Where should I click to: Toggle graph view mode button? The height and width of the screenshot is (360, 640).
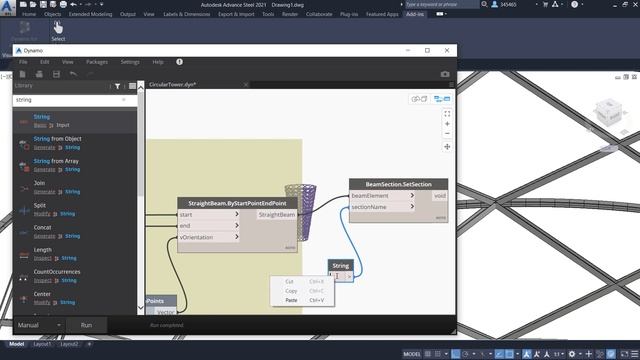tap(442, 99)
